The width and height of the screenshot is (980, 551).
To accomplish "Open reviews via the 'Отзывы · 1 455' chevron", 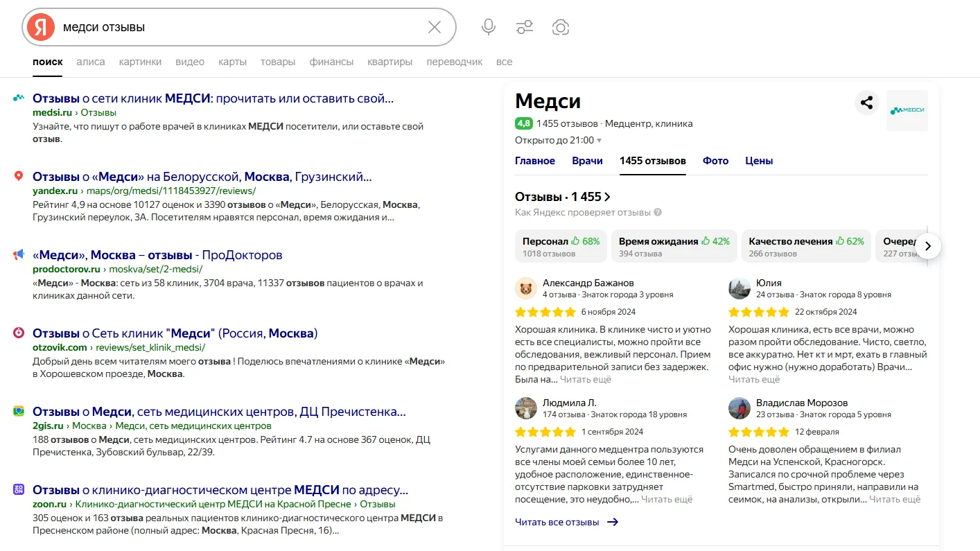I will click(606, 196).
